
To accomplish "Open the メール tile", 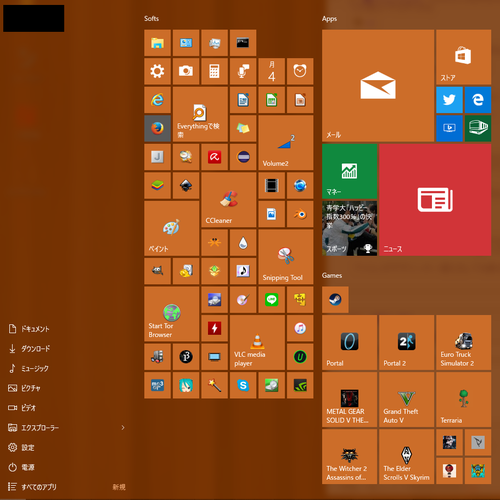I will point(378,86).
